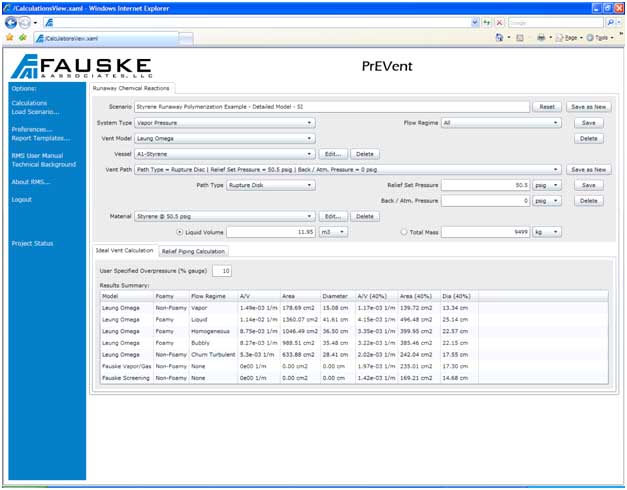This screenshot has width=627, height=490.
Task: Open the new blank tab button
Action: pyautogui.click(x=186, y=39)
